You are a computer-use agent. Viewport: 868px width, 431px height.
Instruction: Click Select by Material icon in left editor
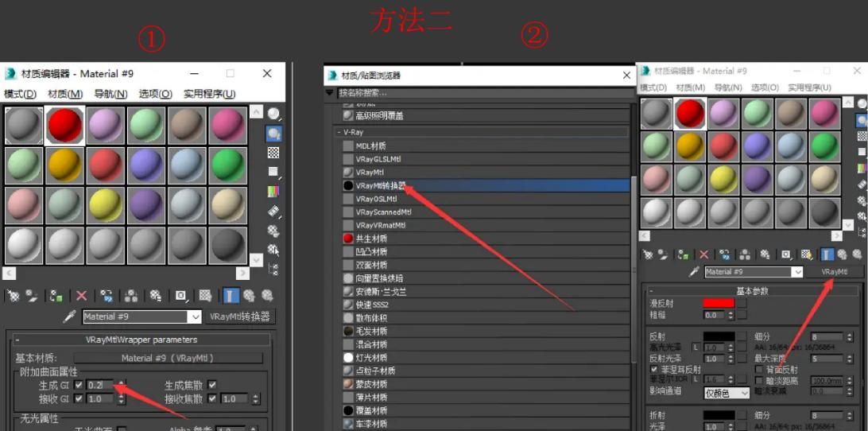pos(273,250)
